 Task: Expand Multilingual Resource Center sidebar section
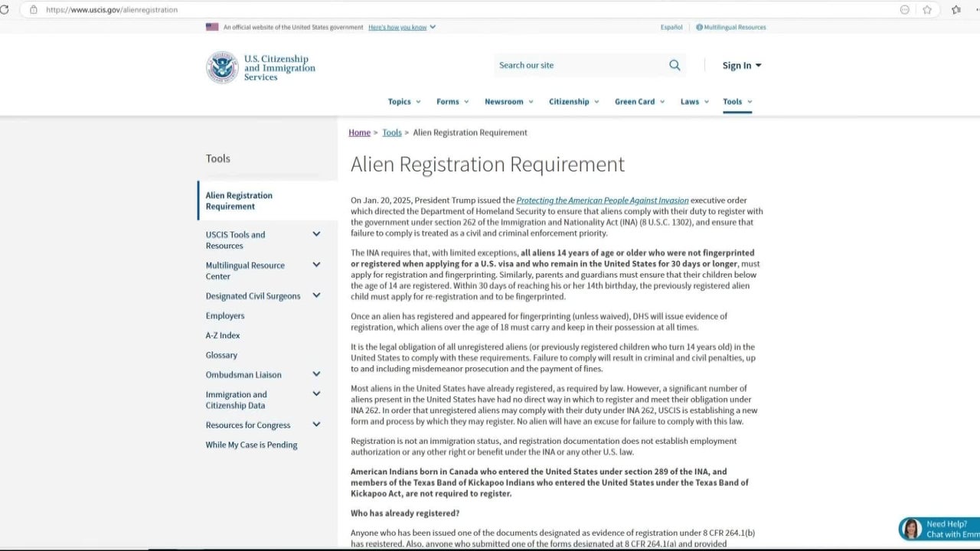pyautogui.click(x=316, y=265)
